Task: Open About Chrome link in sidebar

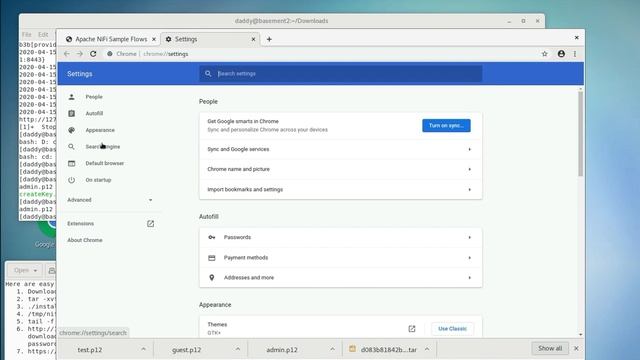Action: (85, 240)
